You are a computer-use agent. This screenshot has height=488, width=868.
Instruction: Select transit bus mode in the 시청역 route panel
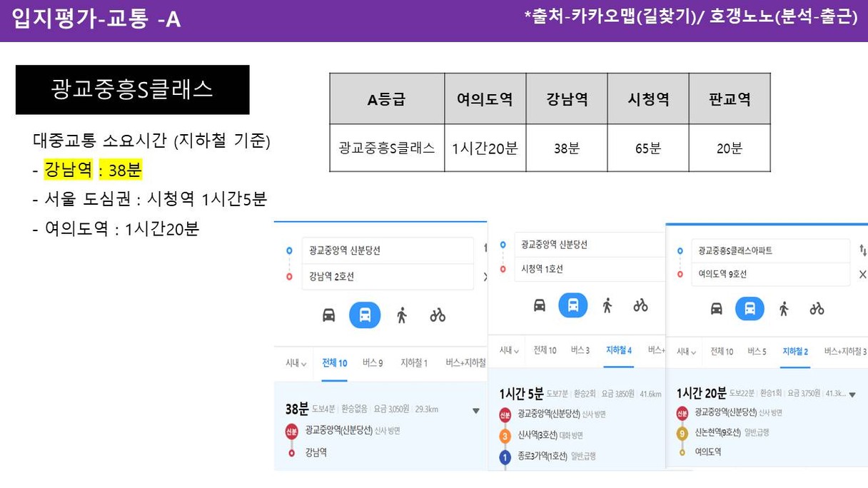click(x=572, y=305)
